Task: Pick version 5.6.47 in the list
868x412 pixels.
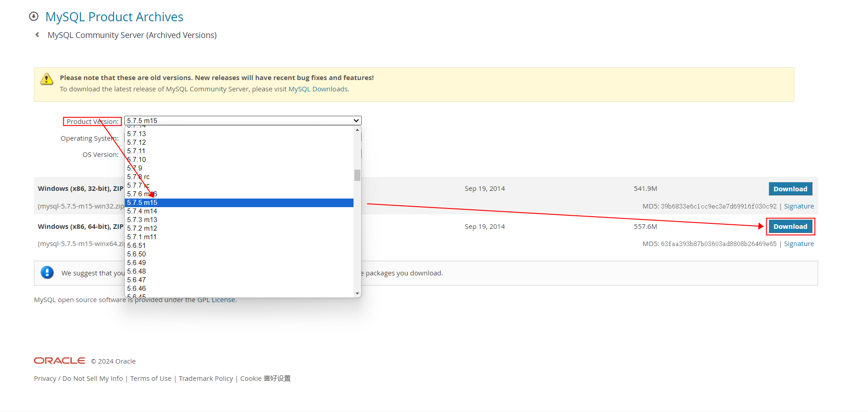Action: pos(239,280)
